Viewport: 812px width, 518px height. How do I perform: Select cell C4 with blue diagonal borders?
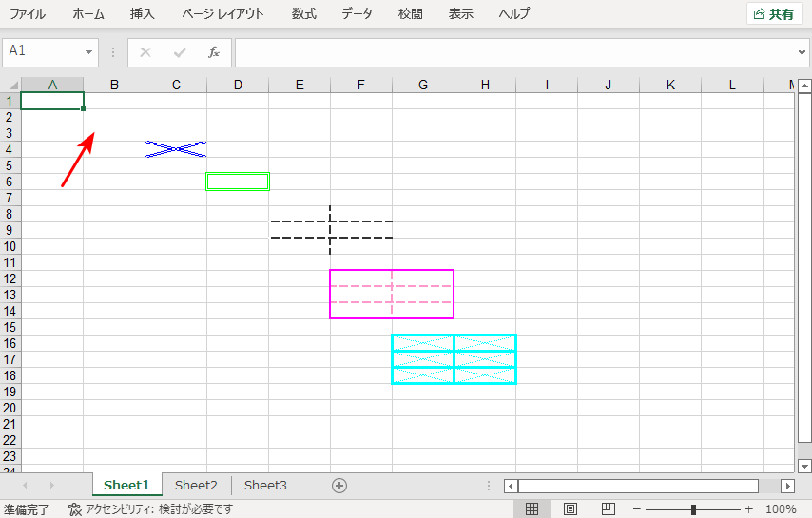click(176, 149)
